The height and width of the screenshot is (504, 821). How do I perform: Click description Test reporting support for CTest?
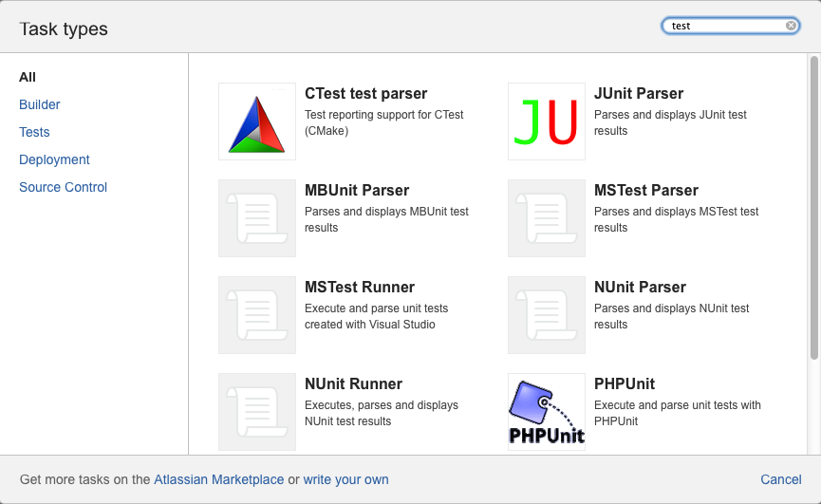383,122
